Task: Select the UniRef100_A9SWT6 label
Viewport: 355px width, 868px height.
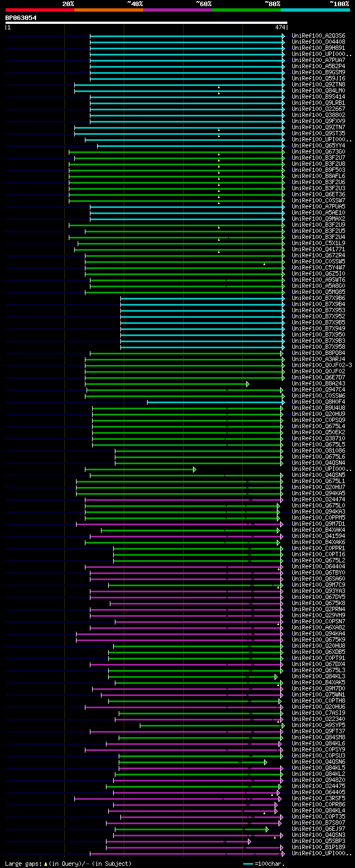Action: (x=319, y=280)
